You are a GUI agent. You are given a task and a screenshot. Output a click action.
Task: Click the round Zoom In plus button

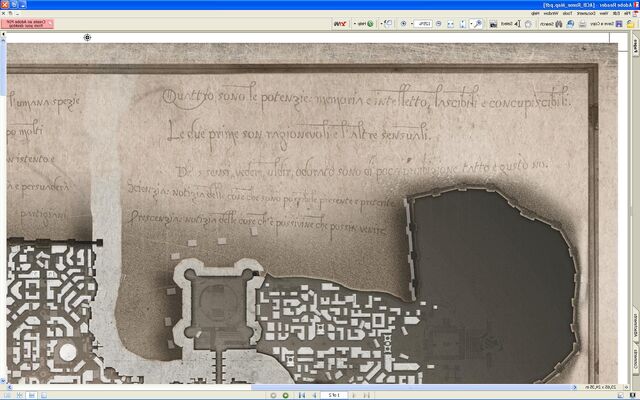(x=403, y=24)
